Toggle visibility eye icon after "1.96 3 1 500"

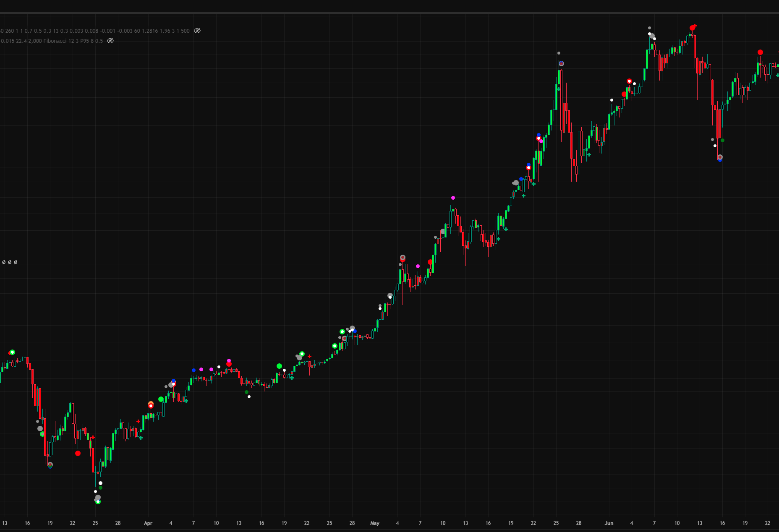(197, 31)
